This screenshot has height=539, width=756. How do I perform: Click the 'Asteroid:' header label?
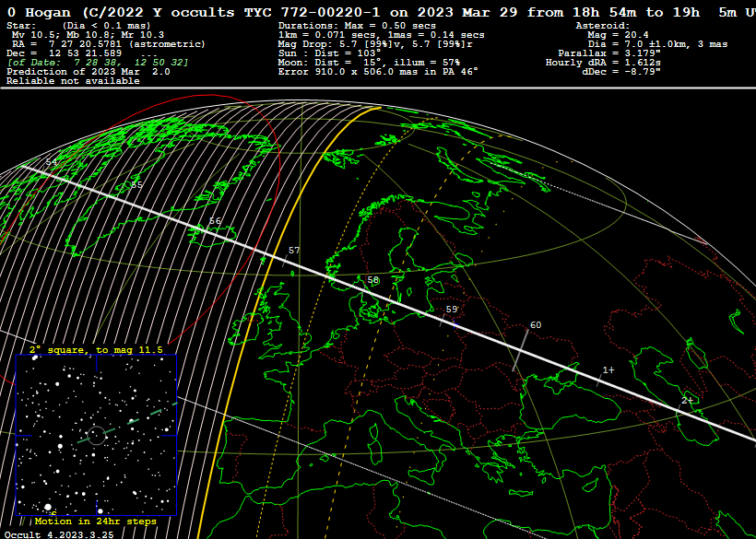(603, 26)
